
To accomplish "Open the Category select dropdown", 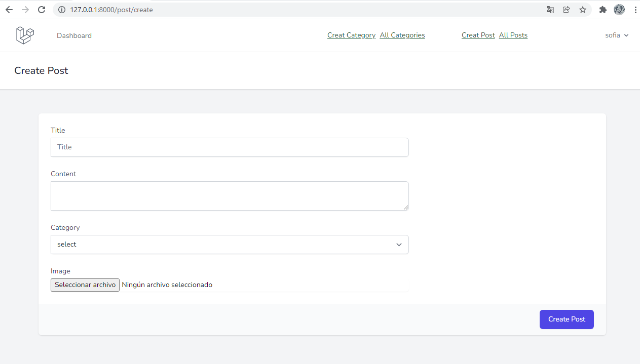I will 230,245.
